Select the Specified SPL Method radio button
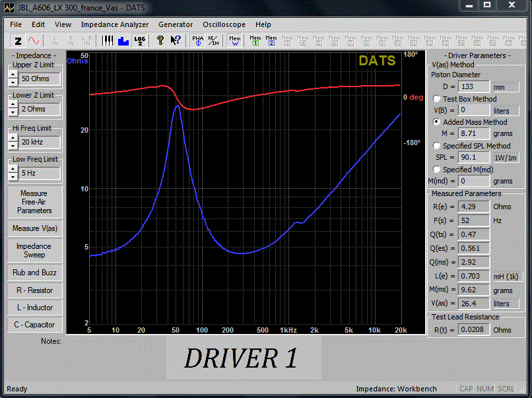This screenshot has width=532, height=398. [437, 146]
